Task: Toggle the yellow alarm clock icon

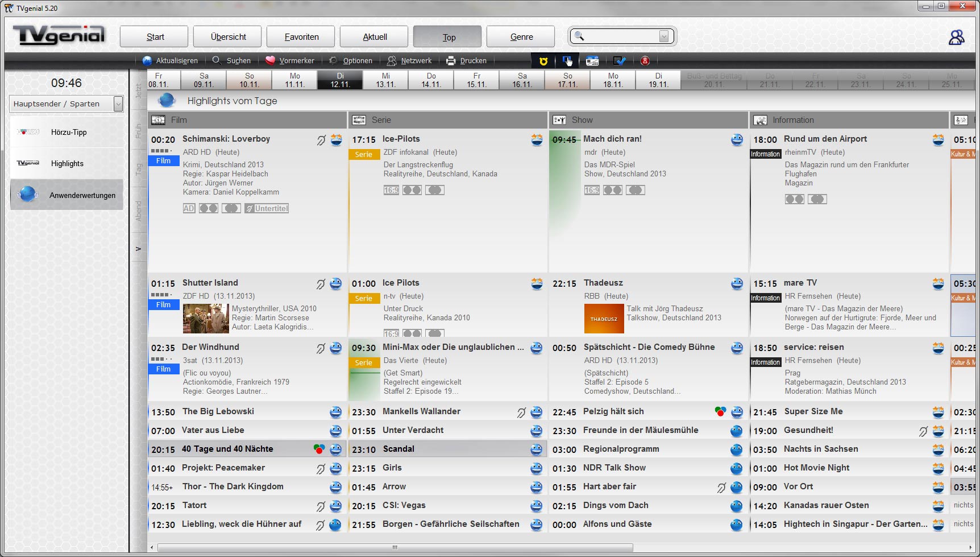Action: (543, 61)
